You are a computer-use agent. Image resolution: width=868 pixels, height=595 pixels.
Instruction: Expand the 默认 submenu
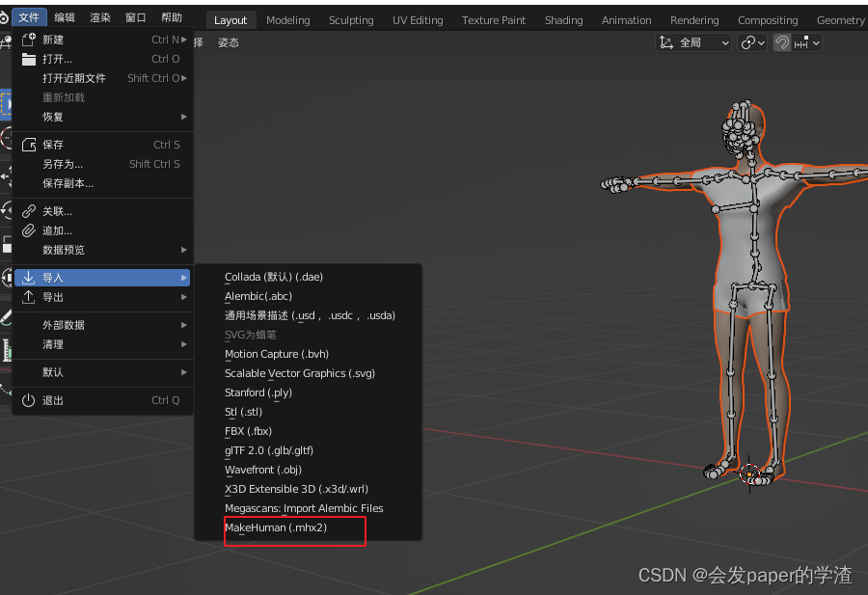coord(103,372)
